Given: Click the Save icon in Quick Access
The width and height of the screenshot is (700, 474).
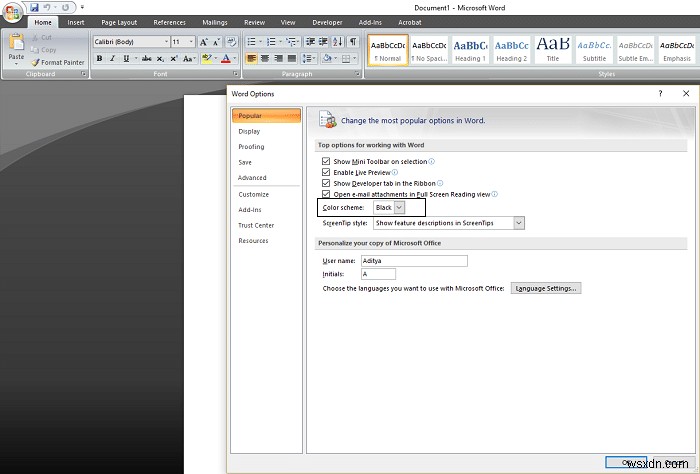Looking at the screenshot, I should tap(33, 7).
